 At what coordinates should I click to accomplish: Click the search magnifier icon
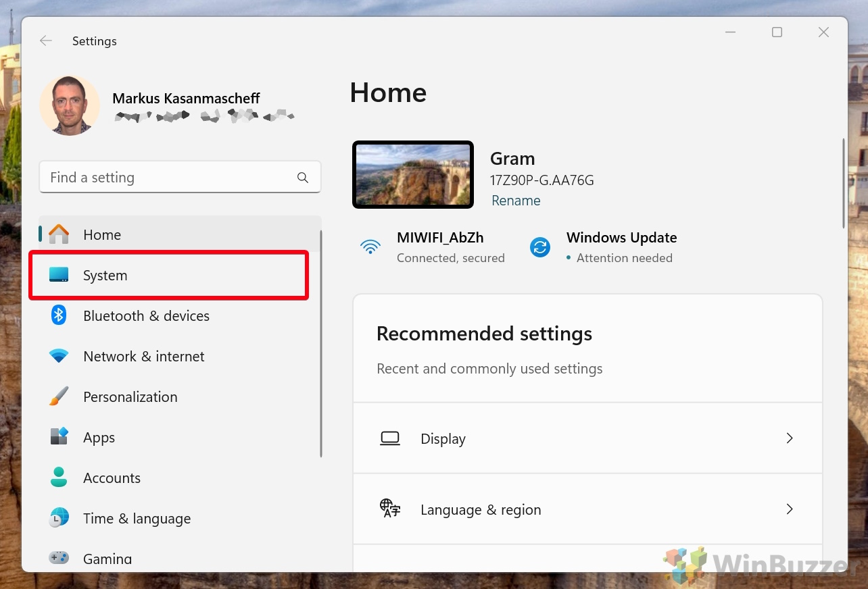(303, 178)
